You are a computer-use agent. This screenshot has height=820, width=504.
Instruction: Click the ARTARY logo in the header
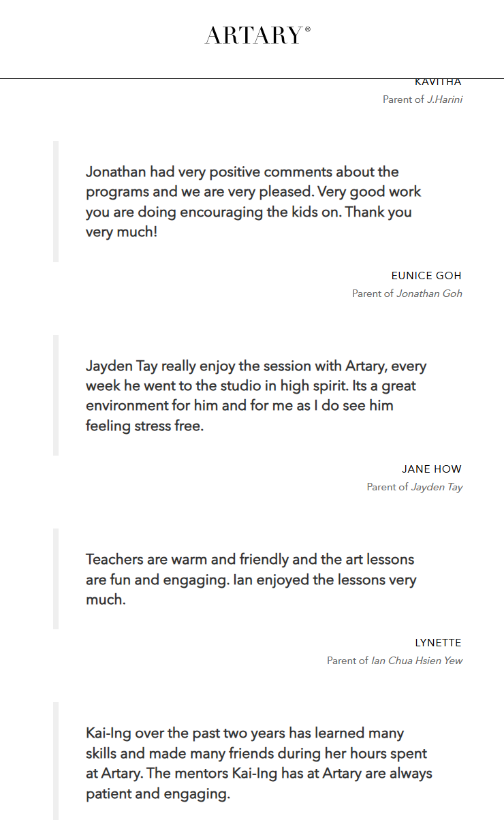pos(253,35)
